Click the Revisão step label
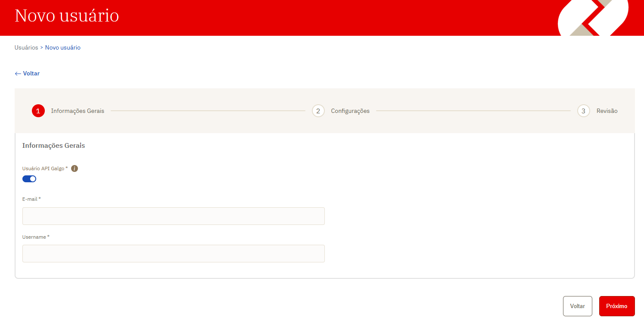This screenshot has width=644, height=318. 607,111
